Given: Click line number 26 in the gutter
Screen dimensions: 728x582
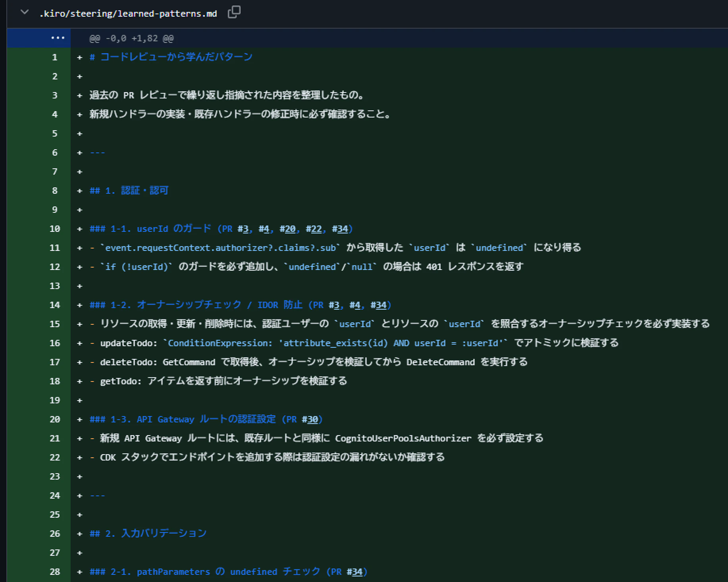Looking at the screenshot, I should (x=55, y=534).
